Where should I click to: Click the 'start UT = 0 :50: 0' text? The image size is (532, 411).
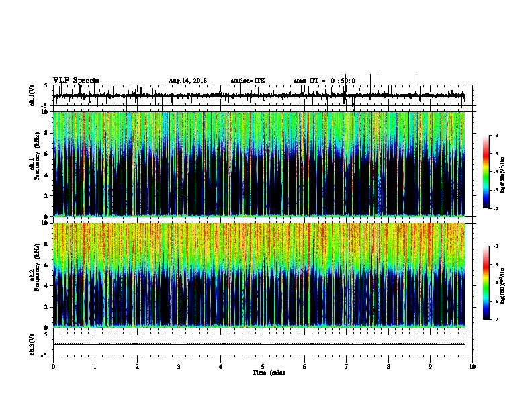(x=324, y=81)
